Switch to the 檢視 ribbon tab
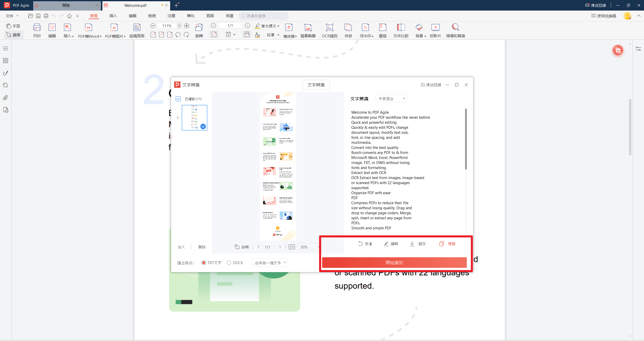This screenshot has height=341, width=644. pos(152,16)
